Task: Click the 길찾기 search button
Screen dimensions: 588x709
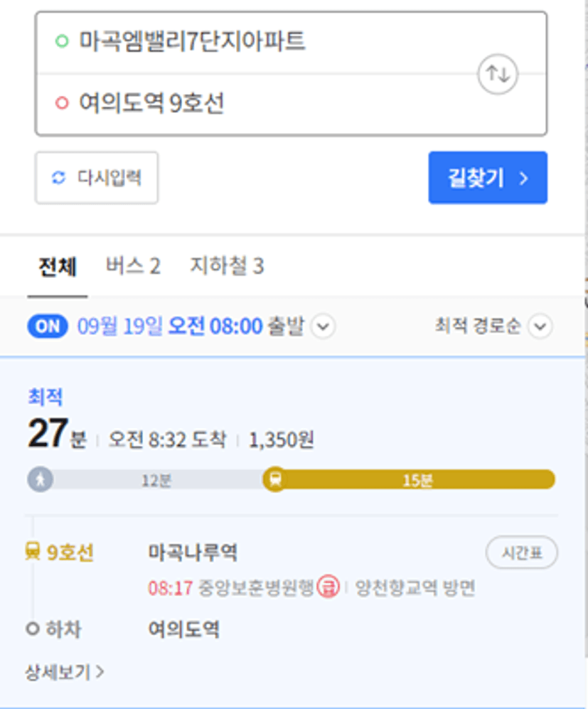Action: coord(488,178)
